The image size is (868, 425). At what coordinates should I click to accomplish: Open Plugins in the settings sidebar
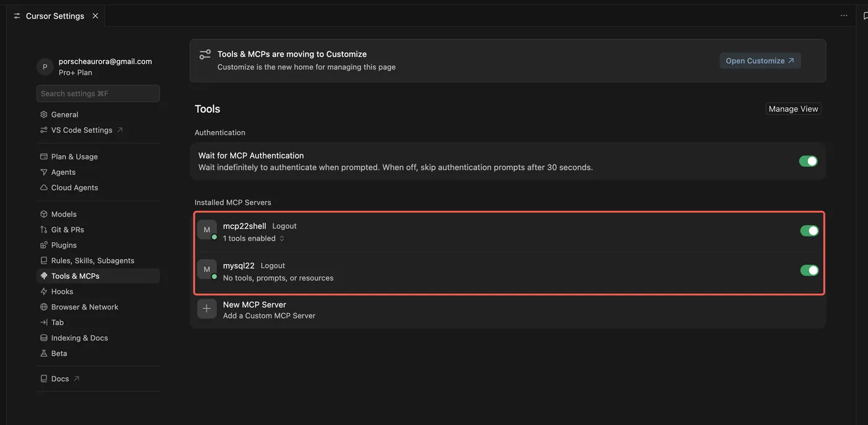coord(98,245)
